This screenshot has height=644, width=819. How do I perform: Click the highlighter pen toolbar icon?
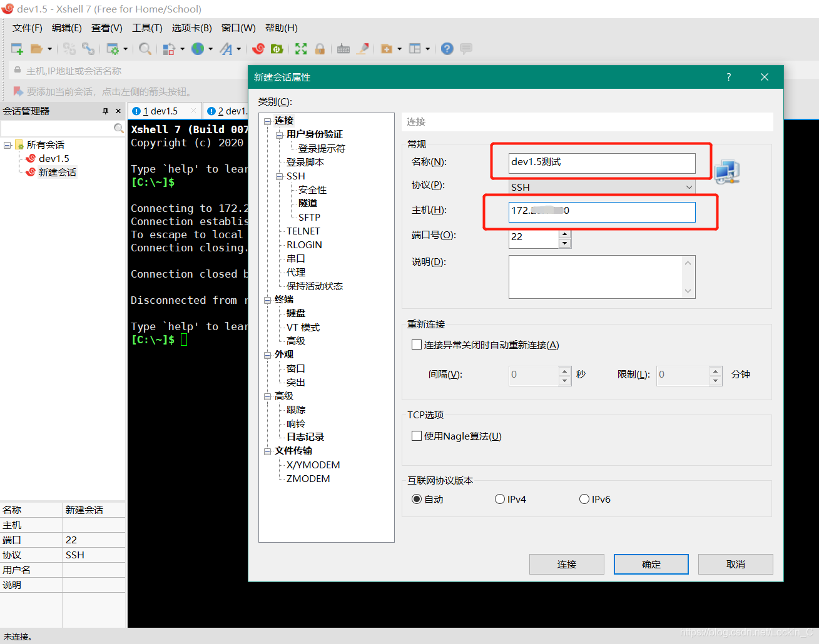(363, 49)
